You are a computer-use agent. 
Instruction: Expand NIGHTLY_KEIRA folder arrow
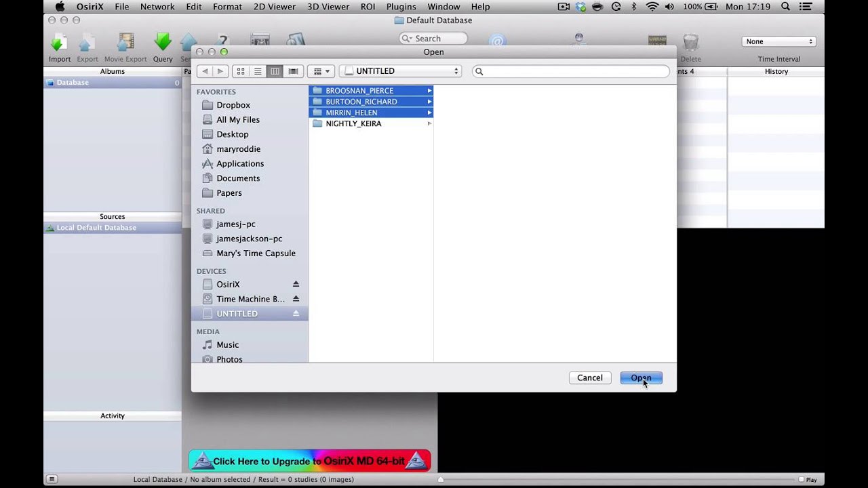[x=429, y=123]
